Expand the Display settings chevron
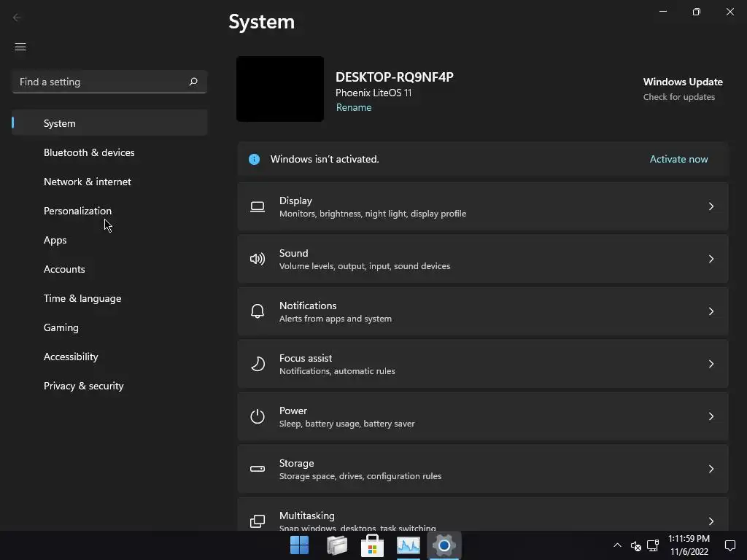The width and height of the screenshot is (747, 560). (x=711, y=206)
